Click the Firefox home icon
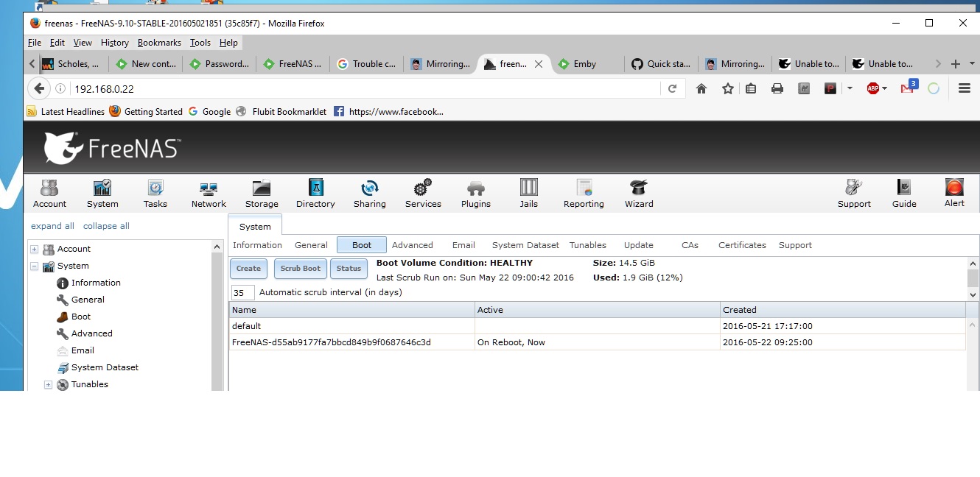Viewport: 980px width, 477px height. (701, 88)
